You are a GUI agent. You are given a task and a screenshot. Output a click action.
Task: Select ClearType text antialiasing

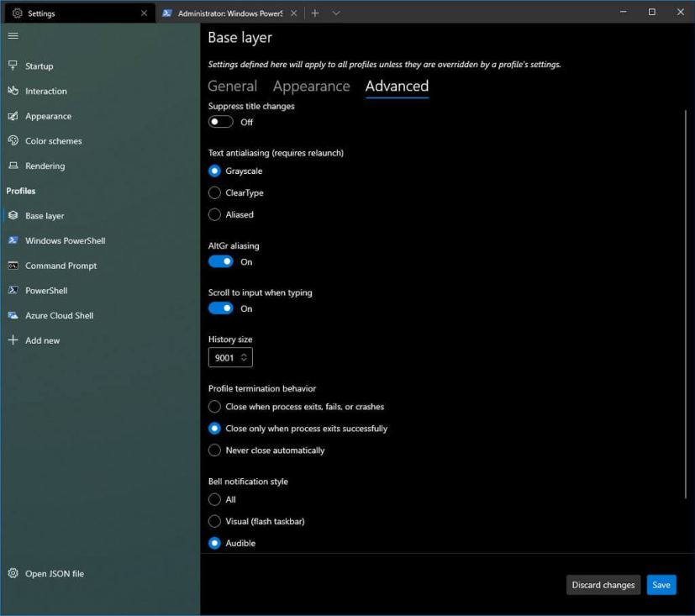[236, 192]
